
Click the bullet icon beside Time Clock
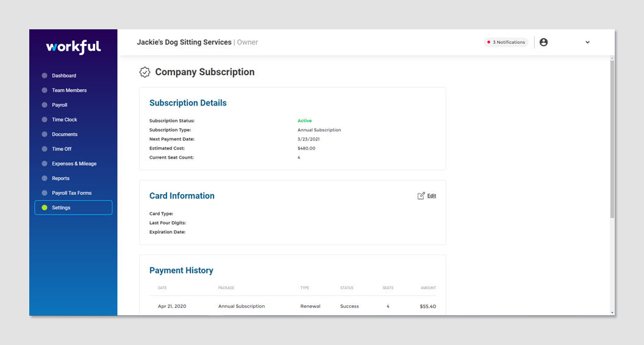pos(45,120)
